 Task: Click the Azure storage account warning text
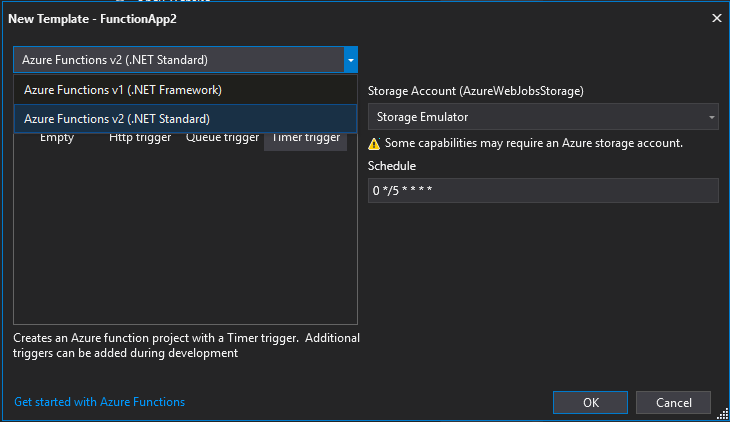pyautogui.click(x=534, y=143)
